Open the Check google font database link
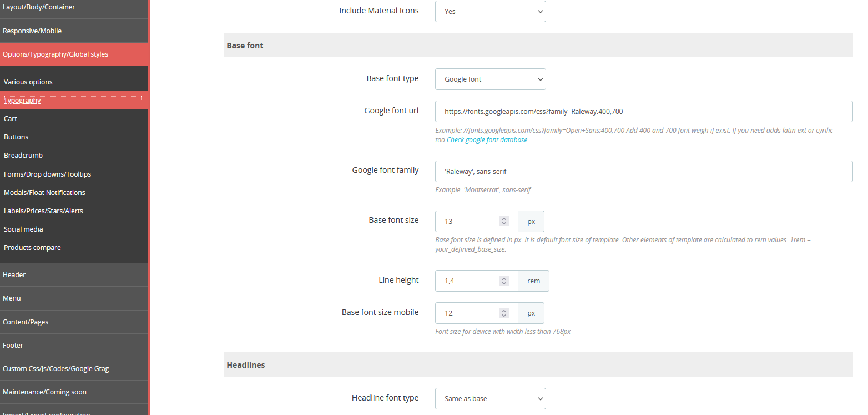868x415 pixels. [487, 140]
